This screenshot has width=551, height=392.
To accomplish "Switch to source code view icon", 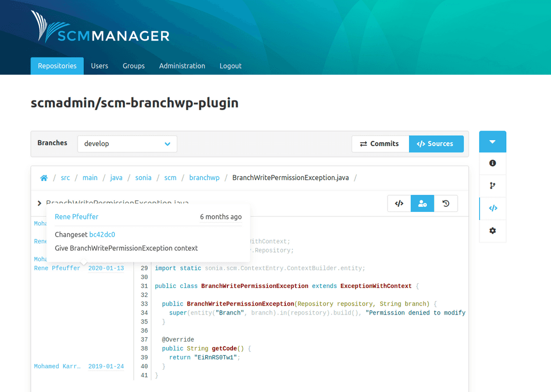I will (399, 203).
